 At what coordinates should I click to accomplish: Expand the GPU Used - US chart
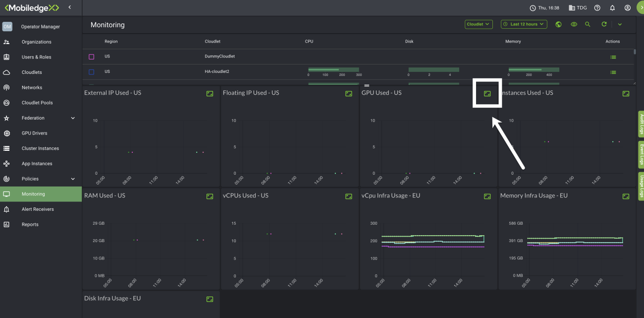pyautogui.click(x=487, y=94)
